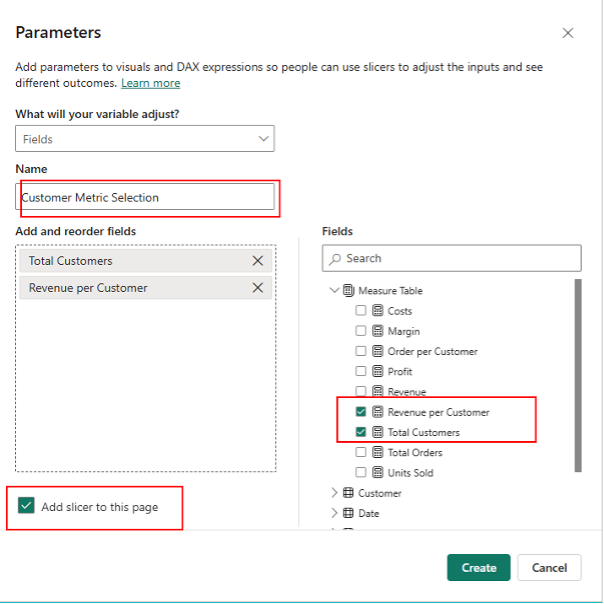
Task: Close the Parameters dialog with X icon
Action: tap(567, 33)
